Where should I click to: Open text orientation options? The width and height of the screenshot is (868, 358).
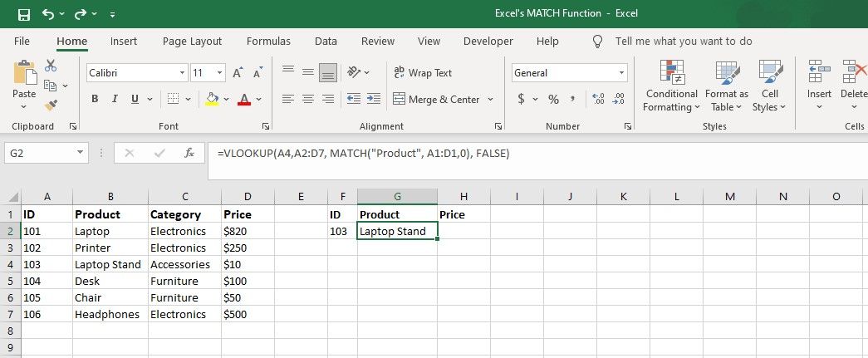click(x=358, y=72)
